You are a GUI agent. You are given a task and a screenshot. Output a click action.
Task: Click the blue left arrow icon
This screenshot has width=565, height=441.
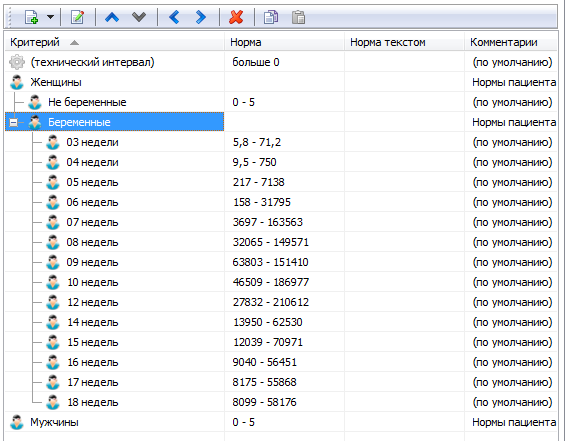tap(174, 17)
